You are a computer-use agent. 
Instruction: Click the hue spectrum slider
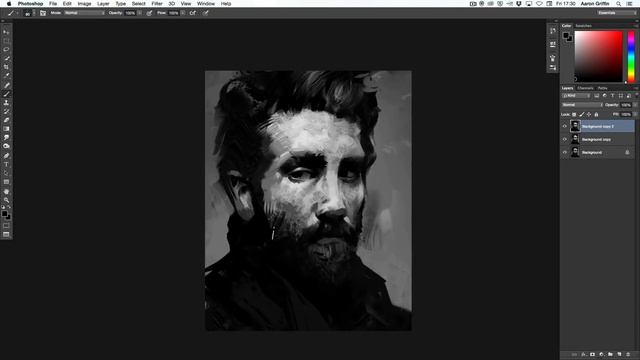(x=631, y=57)
